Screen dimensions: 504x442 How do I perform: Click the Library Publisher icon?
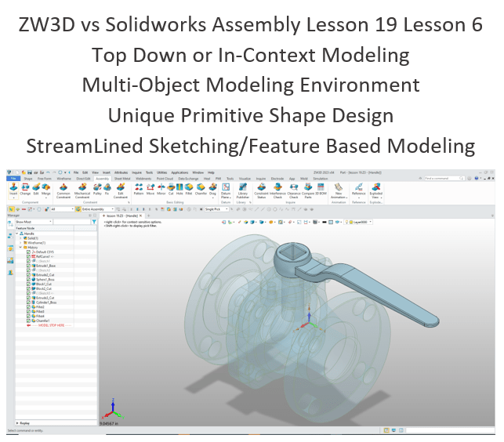click(242, 191)
